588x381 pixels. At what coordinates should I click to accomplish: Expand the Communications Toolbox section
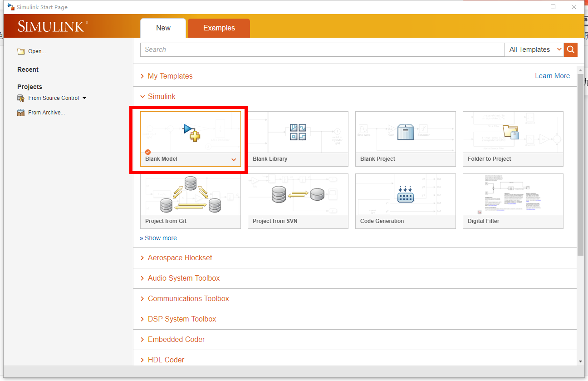click(x=185, y=298)
